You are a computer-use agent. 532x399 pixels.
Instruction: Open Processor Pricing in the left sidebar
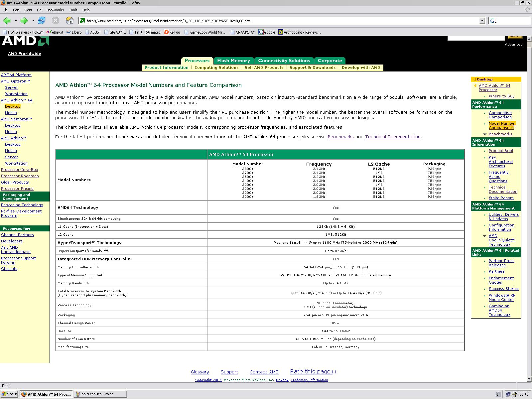pyautogui.click(x=17, y=189)
